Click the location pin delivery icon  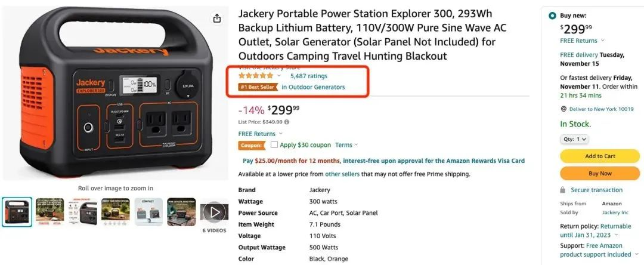[x=563, y=109]
